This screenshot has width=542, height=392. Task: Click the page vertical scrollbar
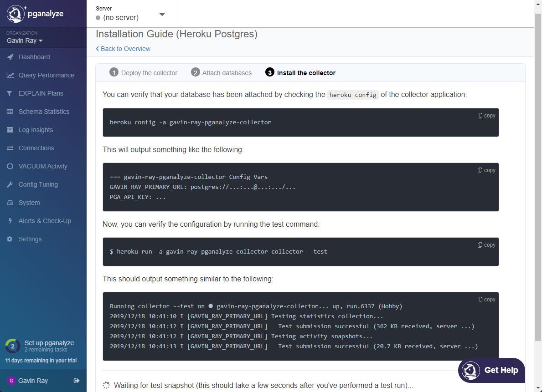(538, 176)
